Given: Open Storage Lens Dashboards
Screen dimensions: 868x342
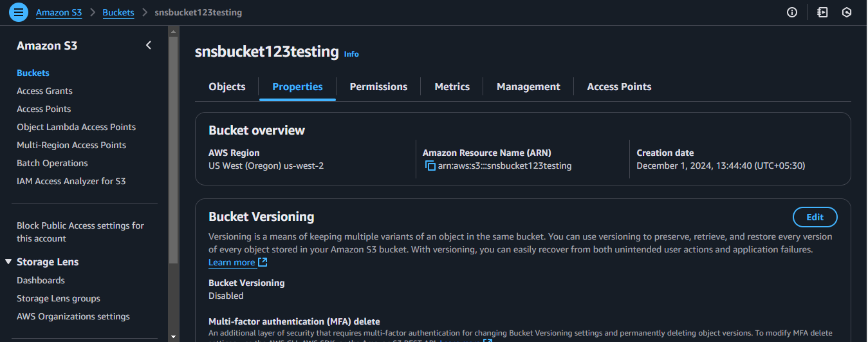Looking at the screenshot, I should (x=41, y=280).
